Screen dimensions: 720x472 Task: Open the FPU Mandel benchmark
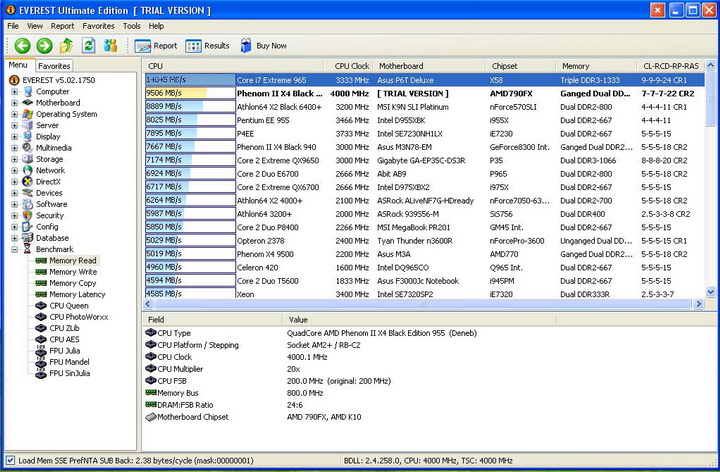pos(69,362)
